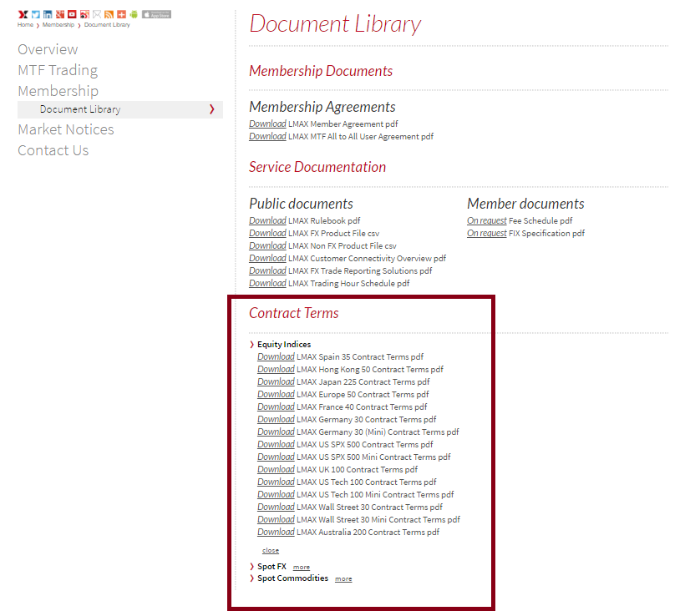This screenshot has height=616, width=685.
Task: Go to Home in breadcrumb
Action: coord(25,25)
